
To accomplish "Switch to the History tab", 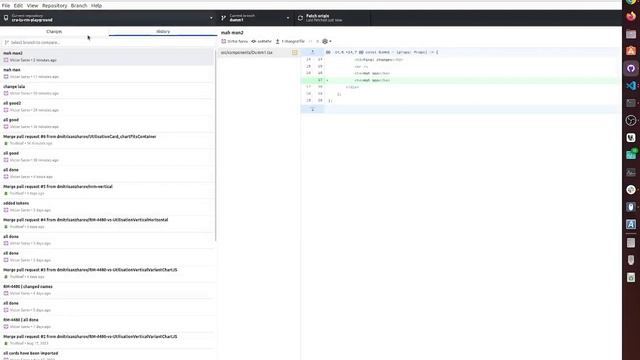I will click(x=163, y=31).
